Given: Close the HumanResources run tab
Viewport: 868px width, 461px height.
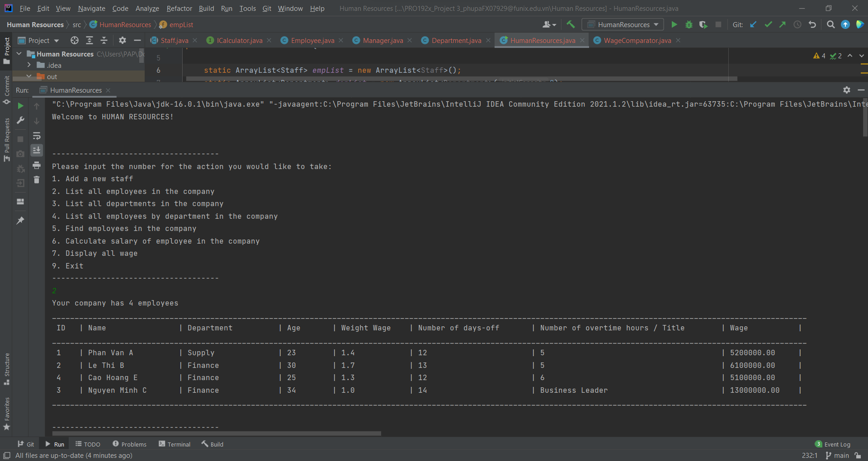Looking at the screenshot, I should pos(108,90).
